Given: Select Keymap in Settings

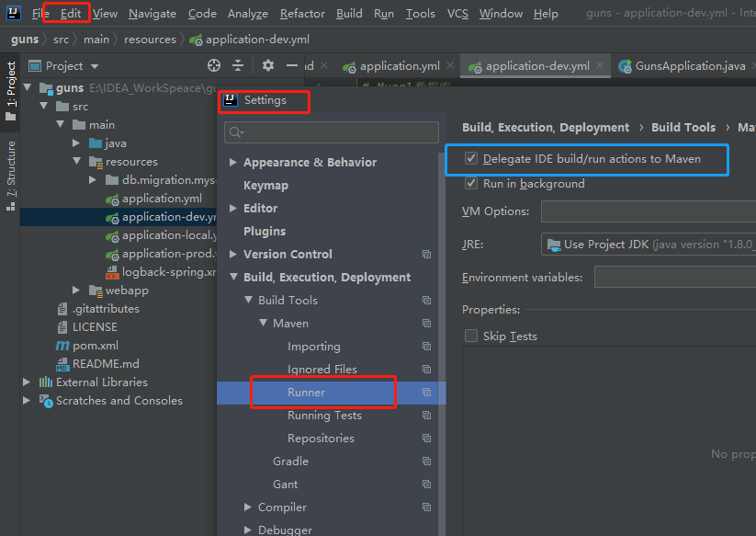Looking at the screenshot, I should coord(265,186).
